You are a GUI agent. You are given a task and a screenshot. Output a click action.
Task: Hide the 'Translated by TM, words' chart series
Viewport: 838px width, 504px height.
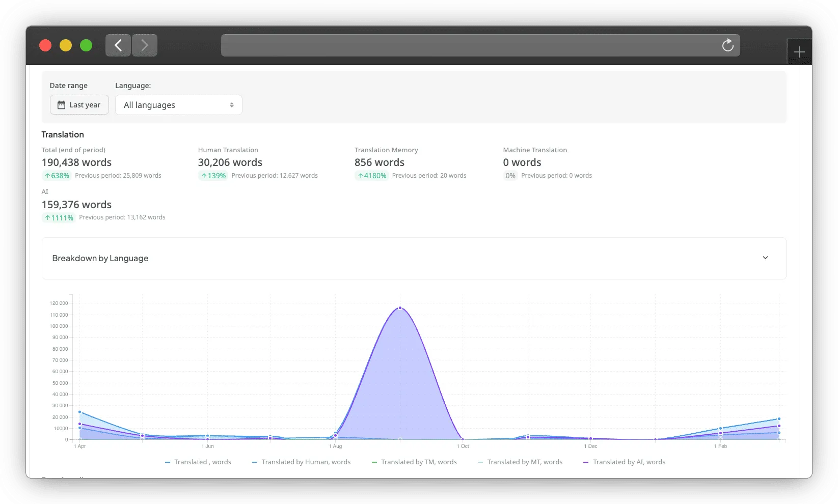pyautogui.click(x=414, y=462)
